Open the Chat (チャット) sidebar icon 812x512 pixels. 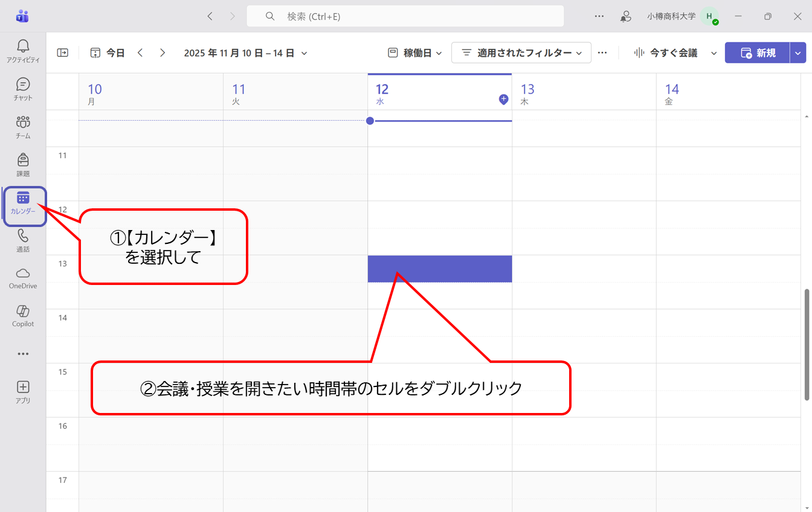coord(23,88)
